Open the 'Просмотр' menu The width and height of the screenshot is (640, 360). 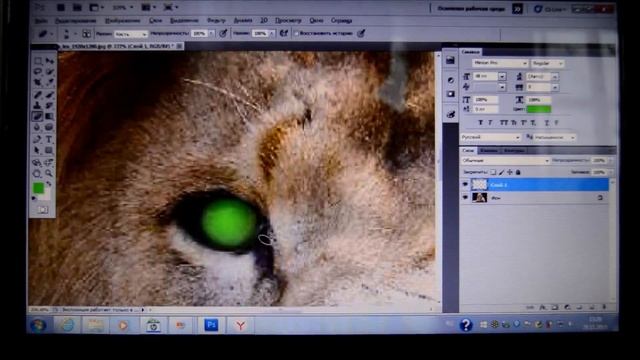click(x=288, y=20)
